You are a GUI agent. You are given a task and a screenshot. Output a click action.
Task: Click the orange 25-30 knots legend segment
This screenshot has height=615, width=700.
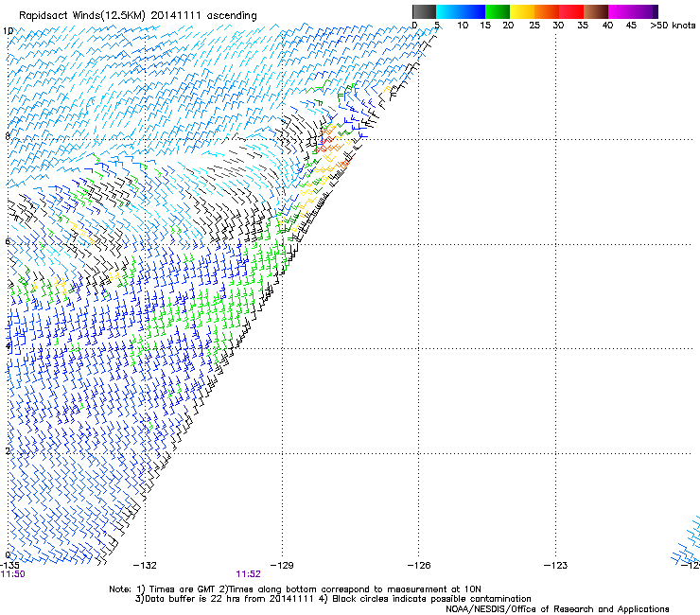pyautogui.click(x=547, y=11)
